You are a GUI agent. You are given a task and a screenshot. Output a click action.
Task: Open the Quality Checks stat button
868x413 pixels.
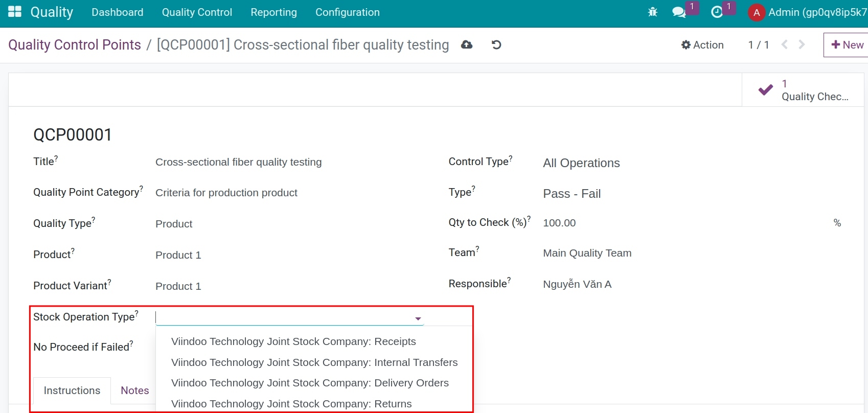coord(803,90)
